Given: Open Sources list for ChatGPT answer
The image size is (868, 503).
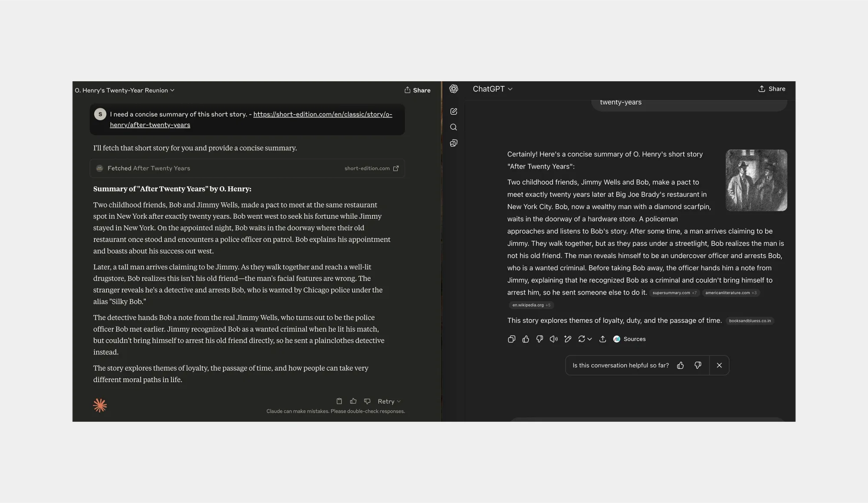Looking at the screenshot, I should click(629, 339).
